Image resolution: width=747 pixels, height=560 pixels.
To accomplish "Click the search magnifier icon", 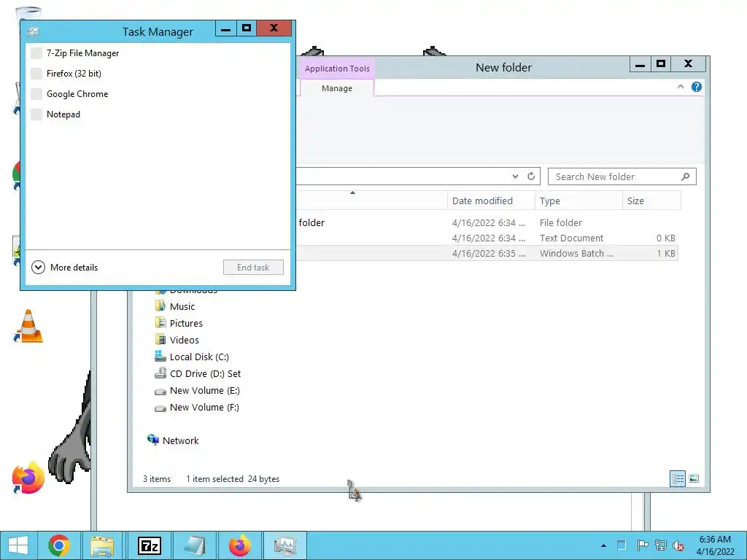I will [686, 176].
